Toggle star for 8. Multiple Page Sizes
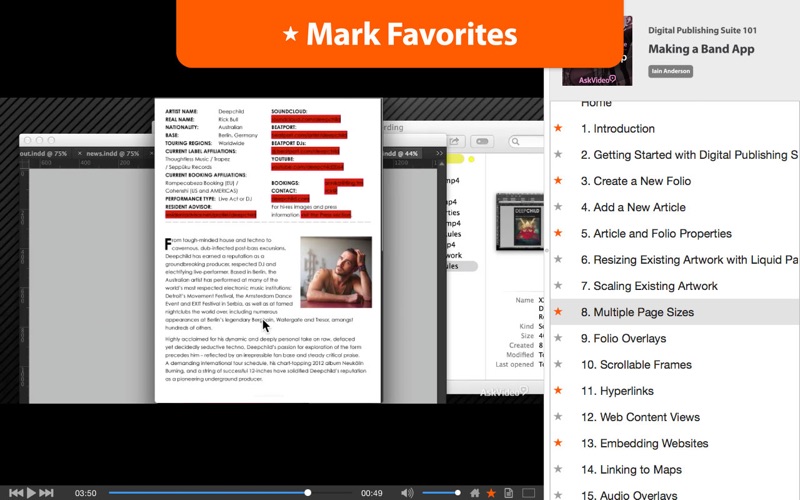The width and height of the screenshot is (800, 500). coord(558,312)
